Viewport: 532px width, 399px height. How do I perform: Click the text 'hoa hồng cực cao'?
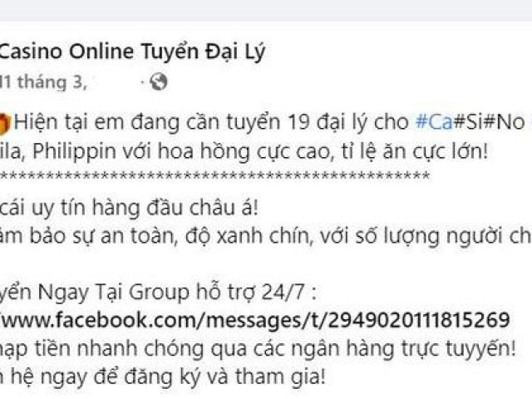coord(244,152)
